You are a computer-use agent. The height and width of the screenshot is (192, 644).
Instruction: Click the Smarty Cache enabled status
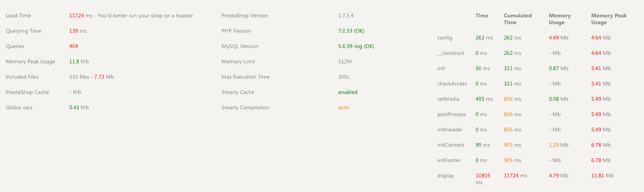click(348, 92)
